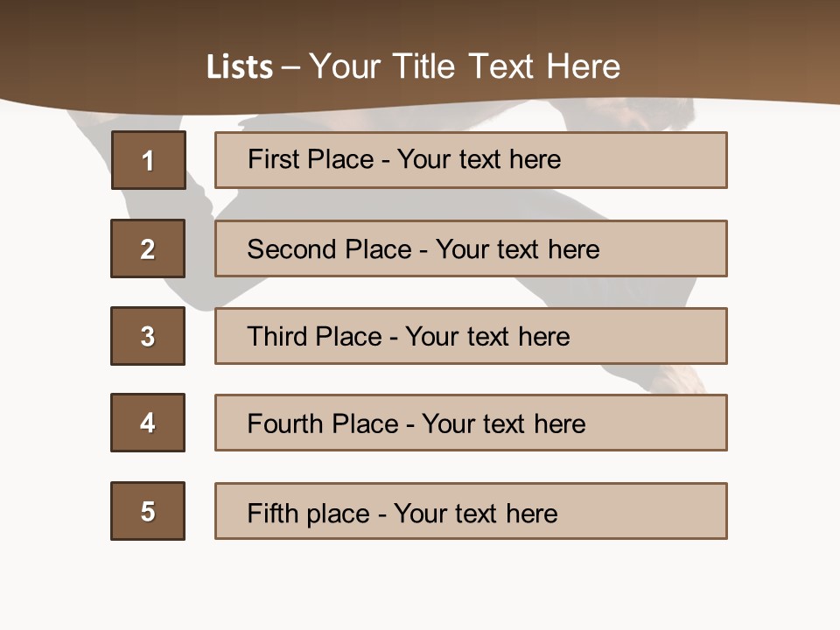840x630 pixels.
Task: Select the box labeled 4
Action: pyautogui.click(x=148, y=423)
